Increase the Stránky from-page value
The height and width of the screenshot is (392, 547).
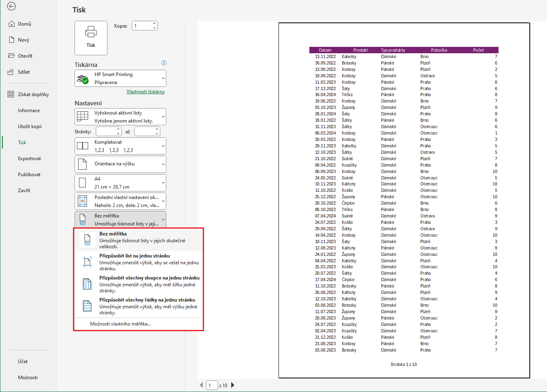(118, 129)
